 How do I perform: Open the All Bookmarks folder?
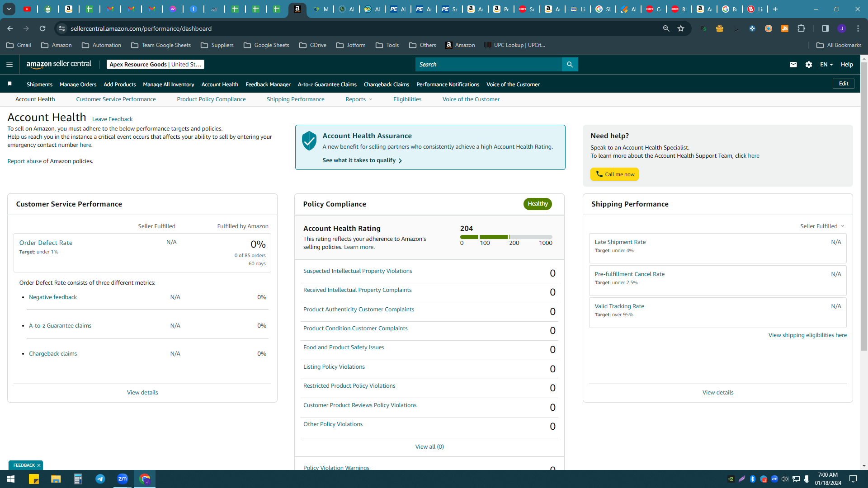(839, 45)
